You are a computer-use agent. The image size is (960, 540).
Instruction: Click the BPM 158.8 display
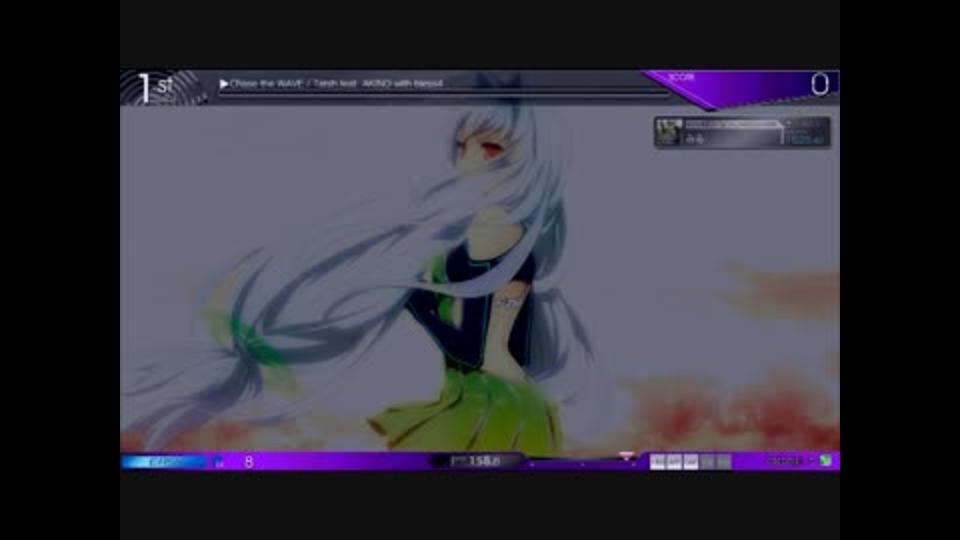tap(476, 461)
